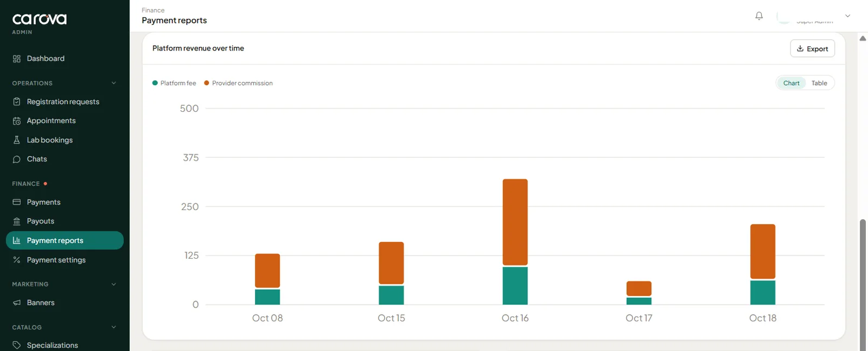Click the Oct 15 platform fee bar
The image size is (868, 351).
[x=391, y=295]
